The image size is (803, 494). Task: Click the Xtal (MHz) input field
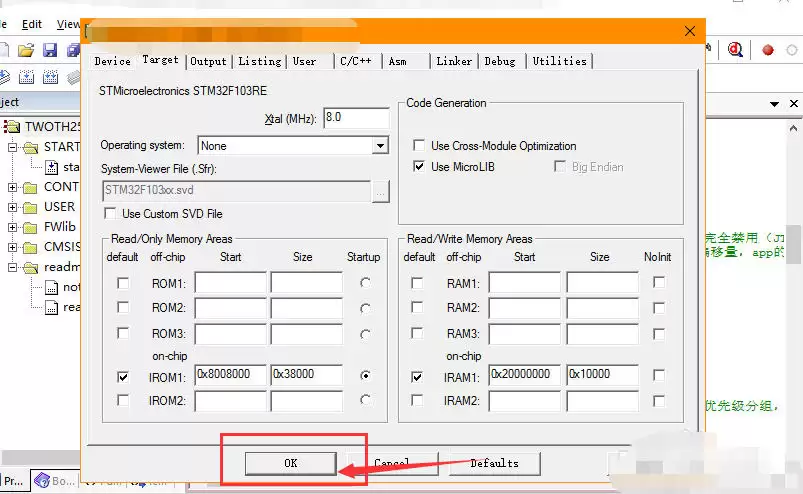pyautogui.click(x=356, y=118)
